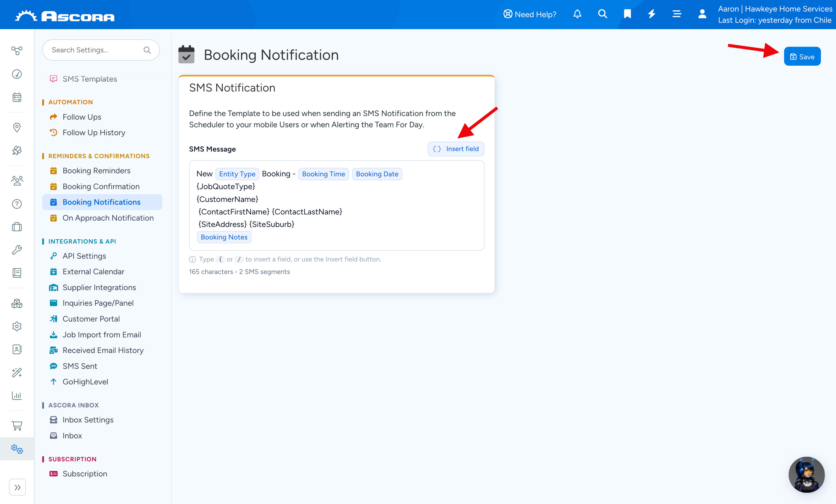Image resolution: width=836 pixels, height=504 pixels.
Task: Open question mark enquiries icon in rail
Action: pos(17,204)
